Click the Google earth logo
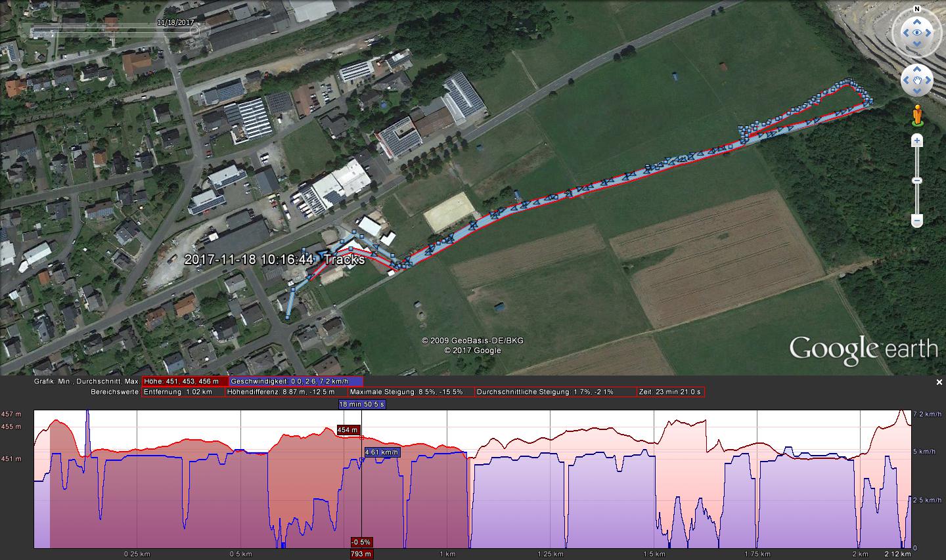 [x=863, y=349]
